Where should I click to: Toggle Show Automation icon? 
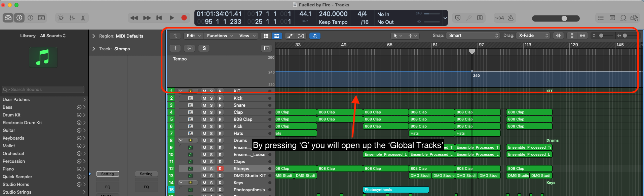point(290,36)
